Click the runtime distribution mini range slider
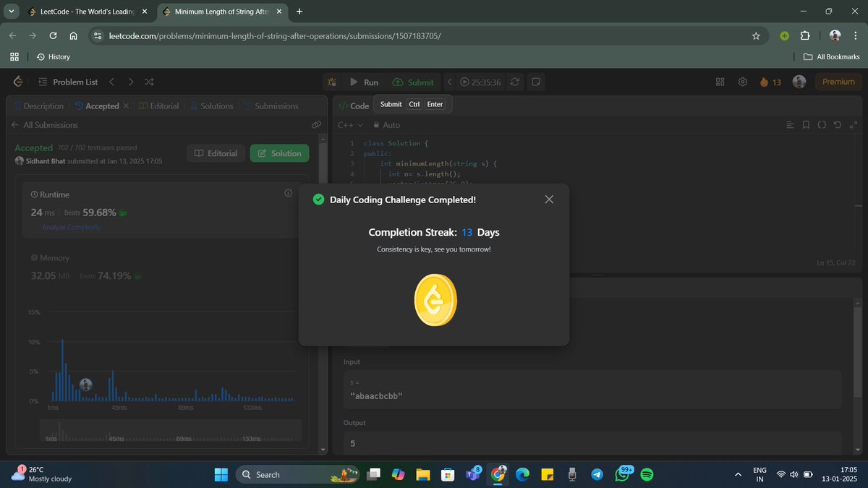The image size is (868, 488). tap(170, 431)
